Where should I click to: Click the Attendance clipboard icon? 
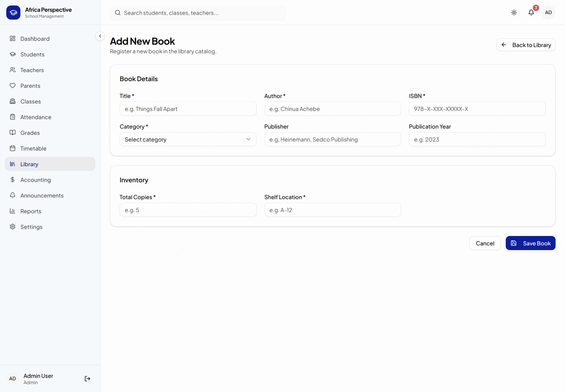(x=13, y=117)
